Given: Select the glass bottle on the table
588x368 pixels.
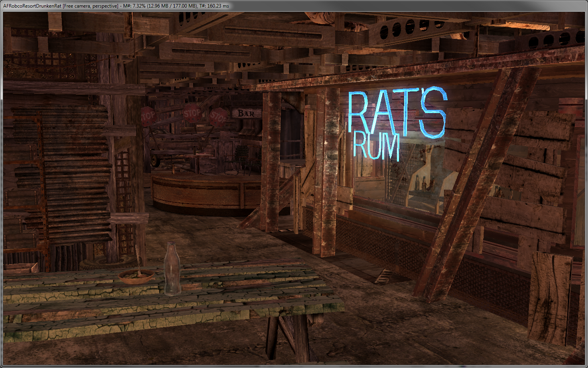Looking at the screenshot, I should (172, 269).
